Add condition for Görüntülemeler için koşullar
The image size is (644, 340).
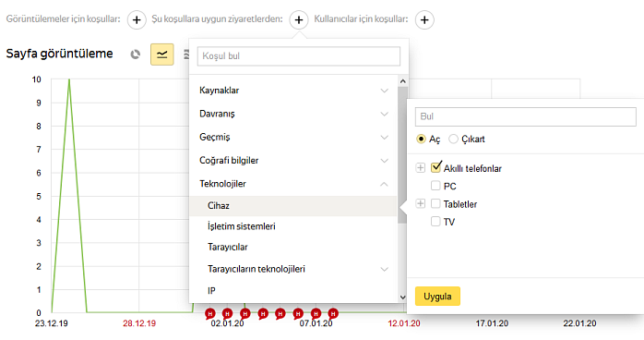pos(137,19)
